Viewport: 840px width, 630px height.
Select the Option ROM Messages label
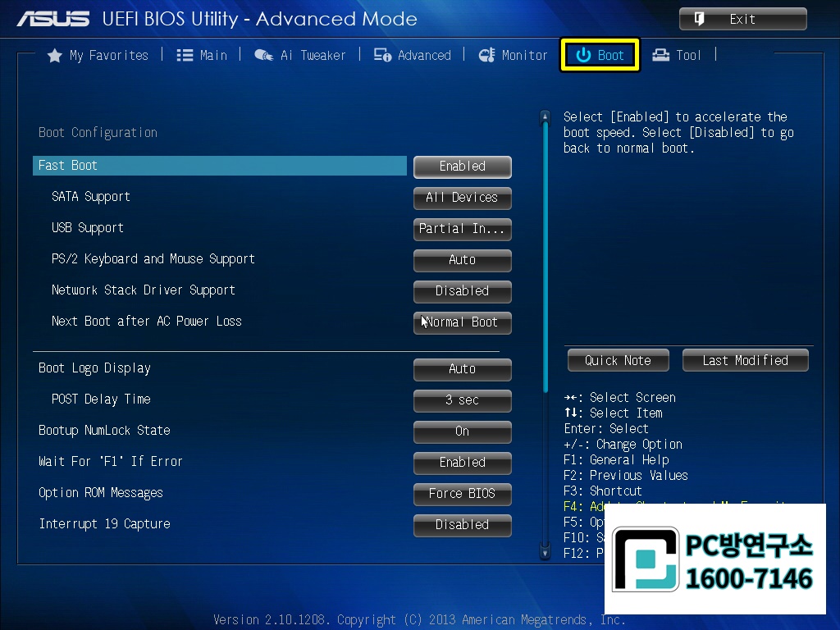[101, 493]
